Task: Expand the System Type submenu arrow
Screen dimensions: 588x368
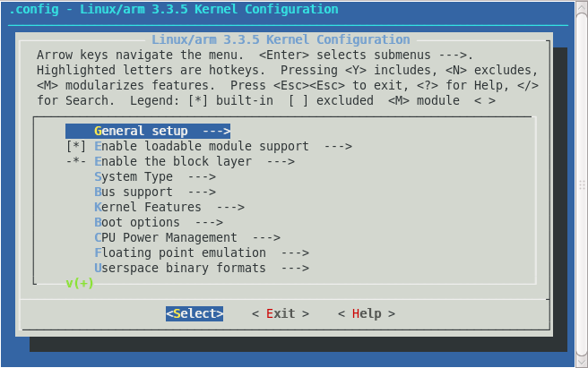Action: point(202,176)
